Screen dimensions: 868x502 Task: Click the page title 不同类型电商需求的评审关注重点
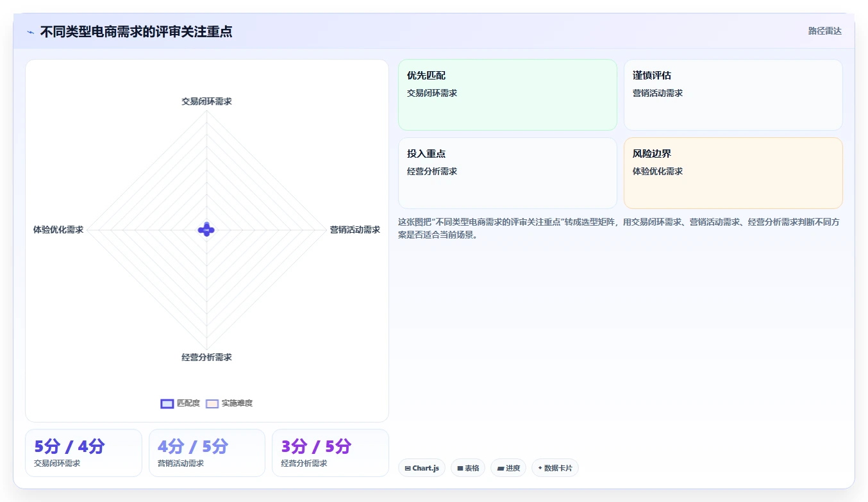click(136, 31)
